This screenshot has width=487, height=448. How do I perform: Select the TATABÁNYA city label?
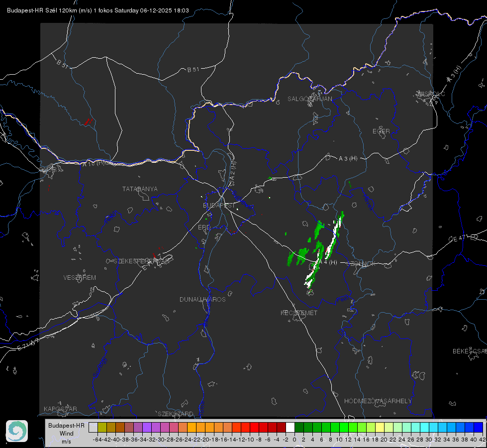140,189
